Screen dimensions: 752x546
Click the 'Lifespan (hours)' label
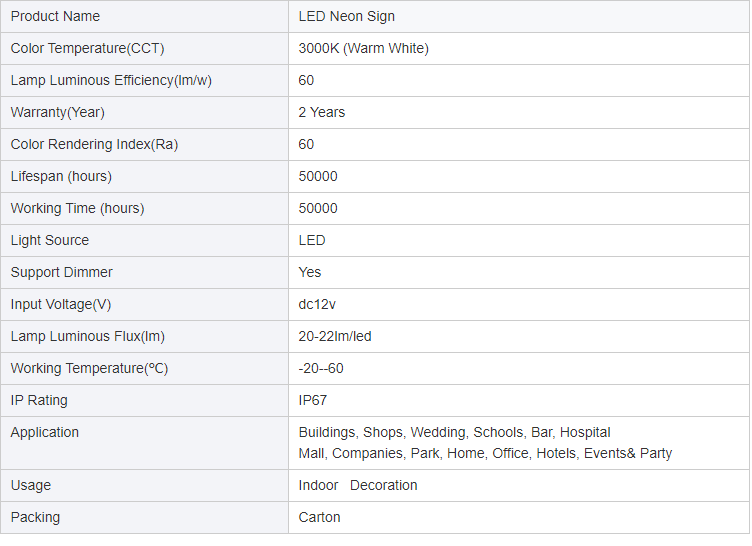[x=61, y=177]
